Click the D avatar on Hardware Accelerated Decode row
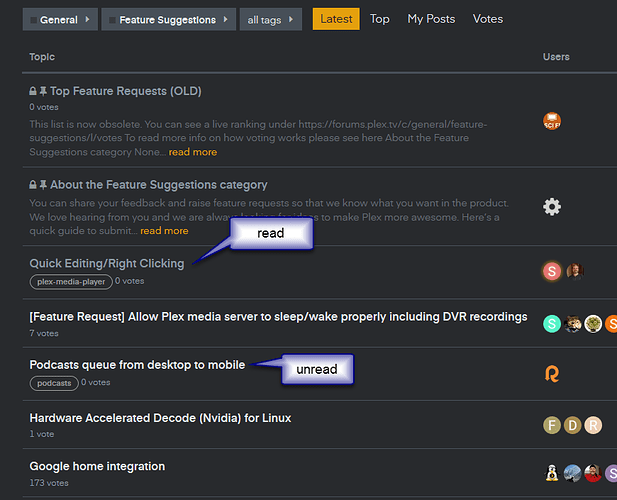Image resolution: width=617 pixels, height=500 pixels. (573, 425)
